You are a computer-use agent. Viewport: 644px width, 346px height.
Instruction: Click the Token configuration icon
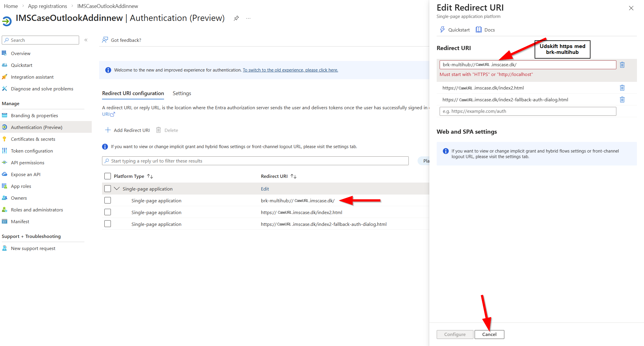tap(4, 151)
